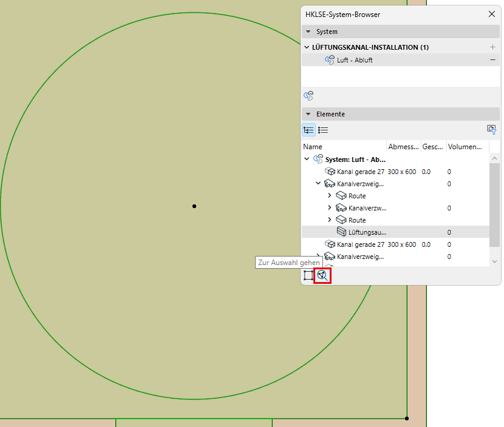Expand the bottom Kanalverzweig... node
This screenshot has width=504, height=427.
[x=318, y=256]
